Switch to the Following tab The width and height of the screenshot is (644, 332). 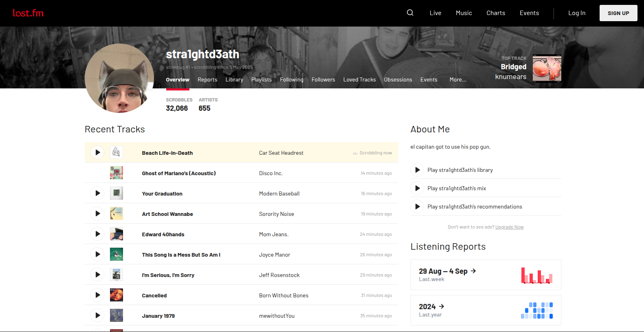[x=292, y=80]
